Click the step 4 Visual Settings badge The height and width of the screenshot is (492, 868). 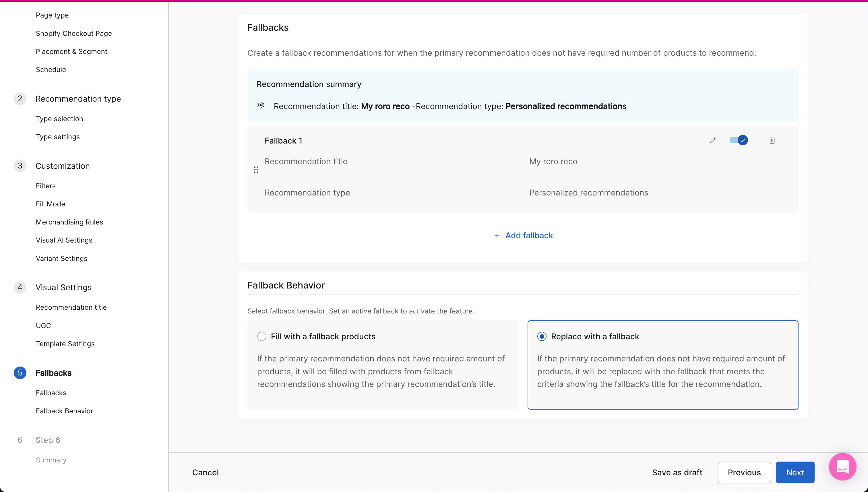(20, 287)
